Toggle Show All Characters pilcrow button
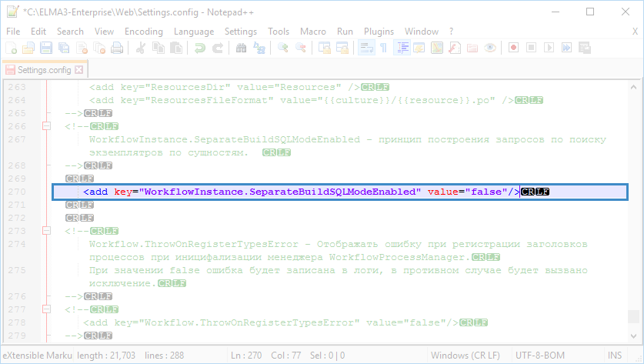Image resolution: width=644 pixels, height=364 pixels. (383, 48)
